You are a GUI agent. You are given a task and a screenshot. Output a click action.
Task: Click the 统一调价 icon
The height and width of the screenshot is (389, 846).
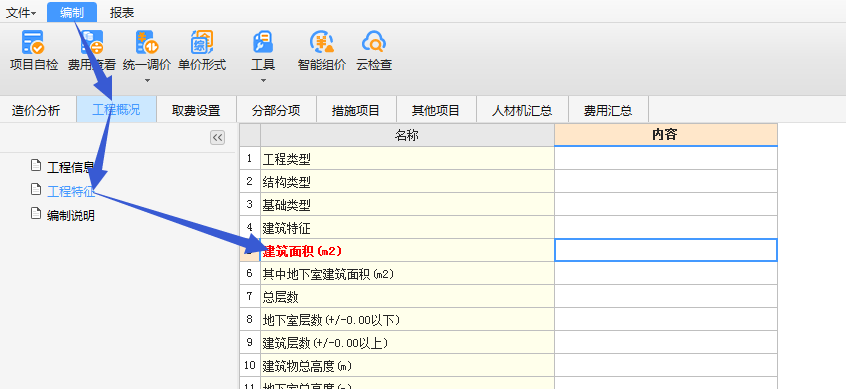pos(147,42)
